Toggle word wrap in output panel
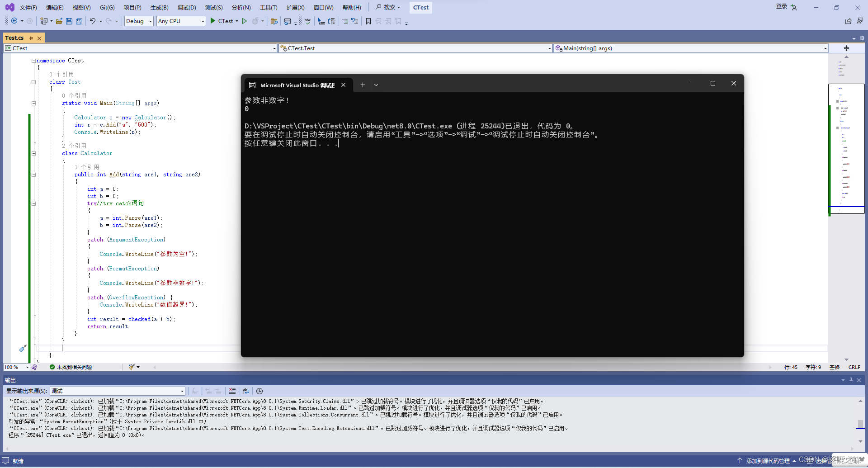The width and height of the screenshot is (868, 468). coord(246,391)
